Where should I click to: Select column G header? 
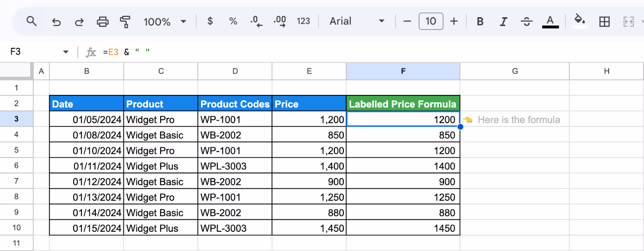[x=515, y=71]
